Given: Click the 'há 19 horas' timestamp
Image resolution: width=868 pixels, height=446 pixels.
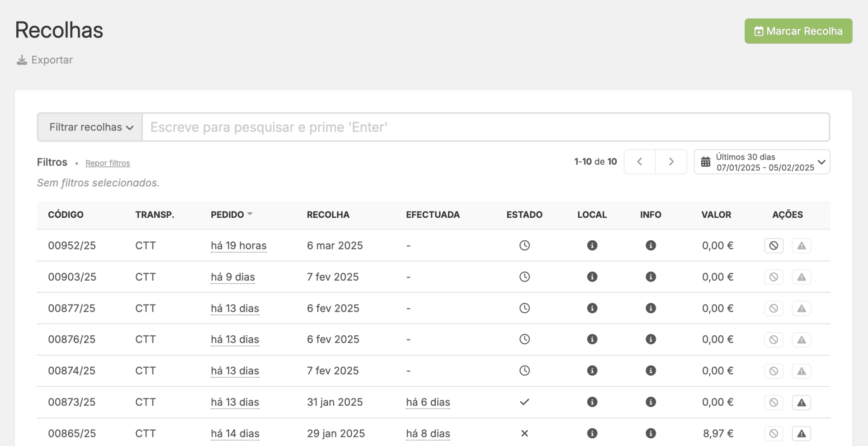Looking at the screenshot, I should [238, 246].
